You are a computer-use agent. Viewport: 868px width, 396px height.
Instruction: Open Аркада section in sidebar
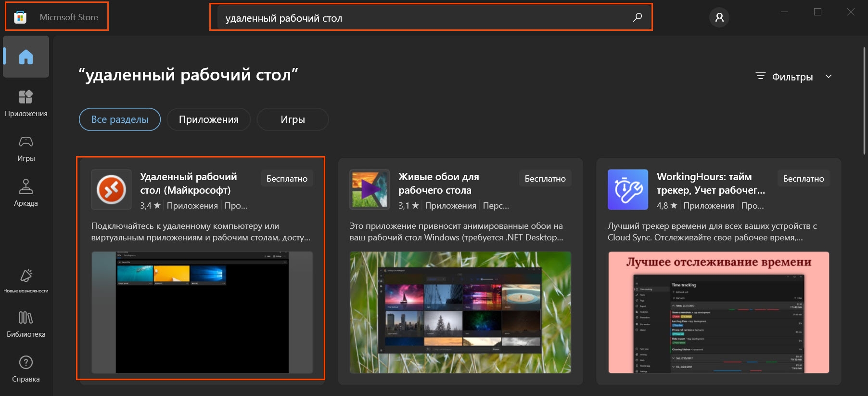(x=26, y=193)
